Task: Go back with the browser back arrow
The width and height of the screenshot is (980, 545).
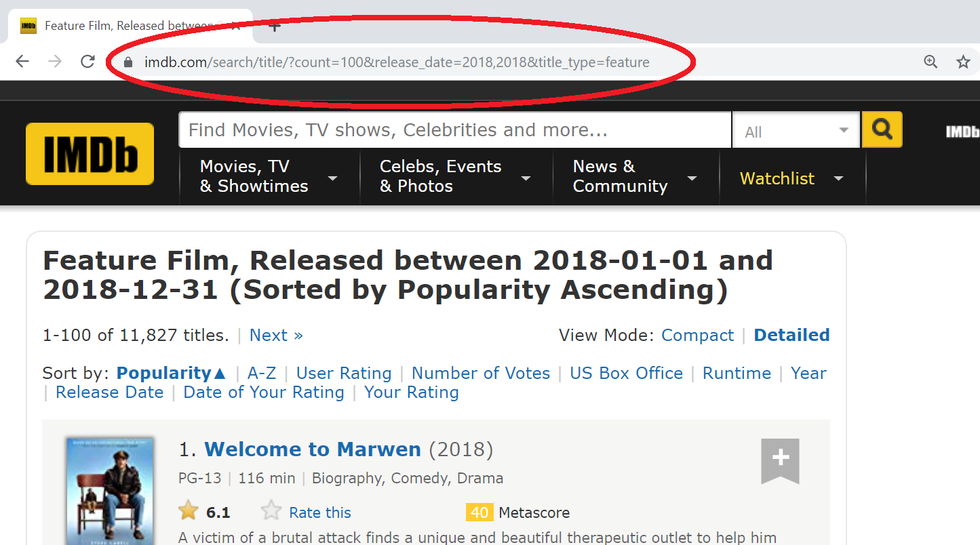Action: point(22,62)
